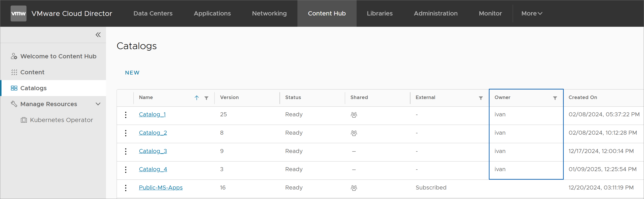The width and height of the screenshot is (644, 199).
Task: Click the version value 25
Action: point(223,114)
